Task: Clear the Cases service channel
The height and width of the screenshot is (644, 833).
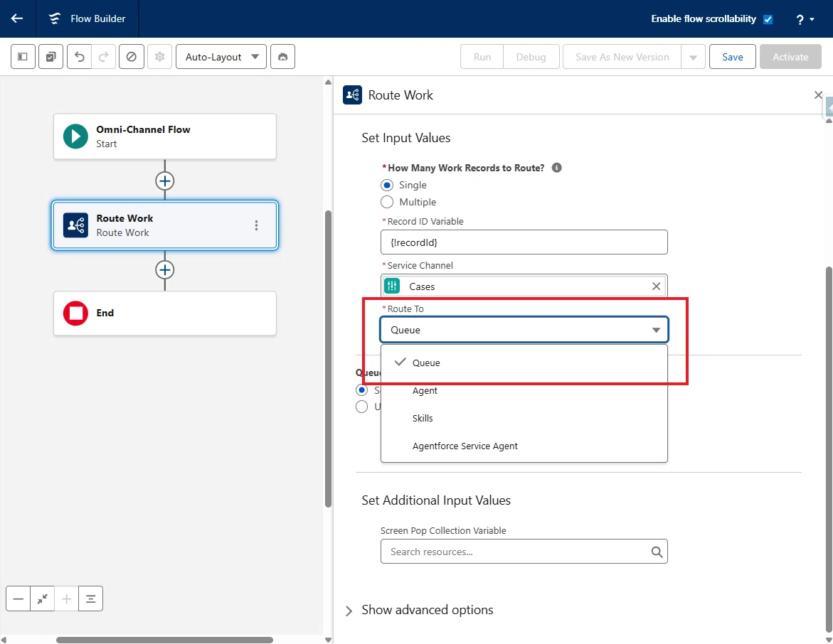Action: (x=656, y=286)
